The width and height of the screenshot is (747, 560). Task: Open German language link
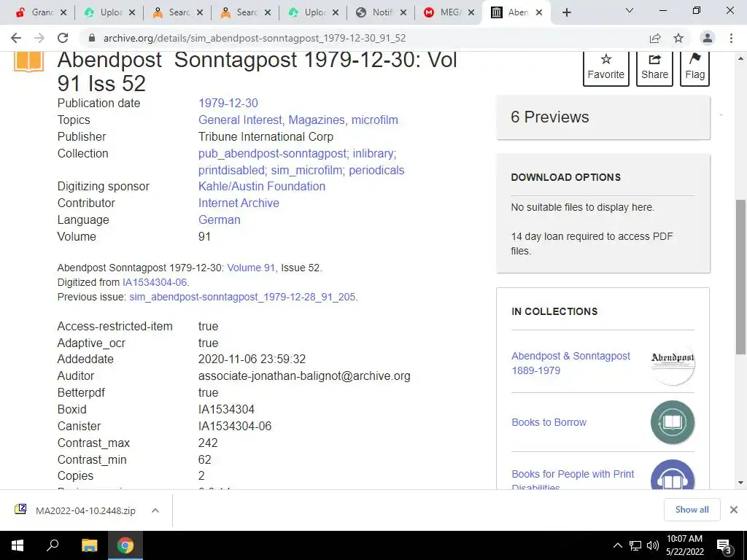219,220
